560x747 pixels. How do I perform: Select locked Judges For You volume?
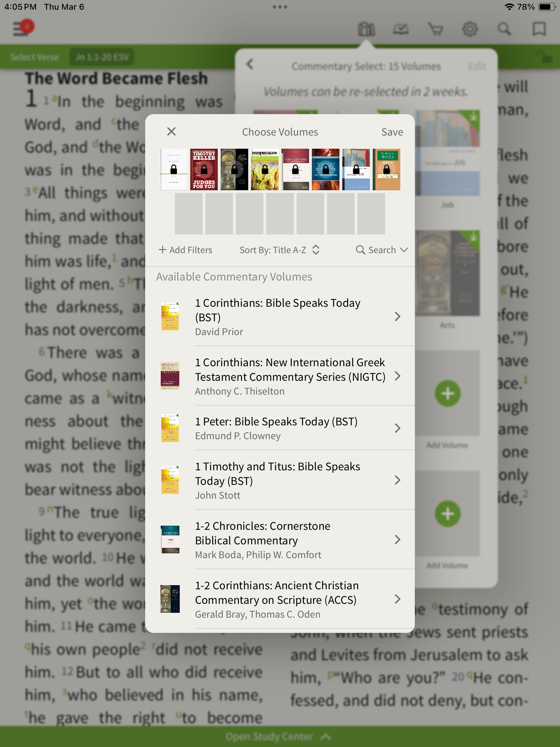(204, 169)
